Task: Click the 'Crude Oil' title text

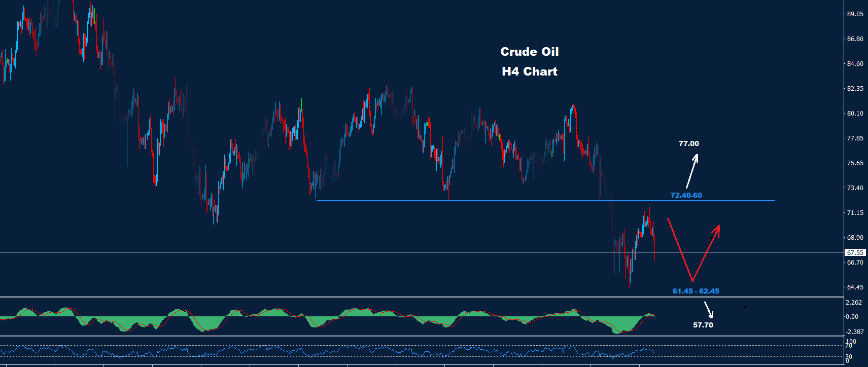Action: [x=529, y=52]
